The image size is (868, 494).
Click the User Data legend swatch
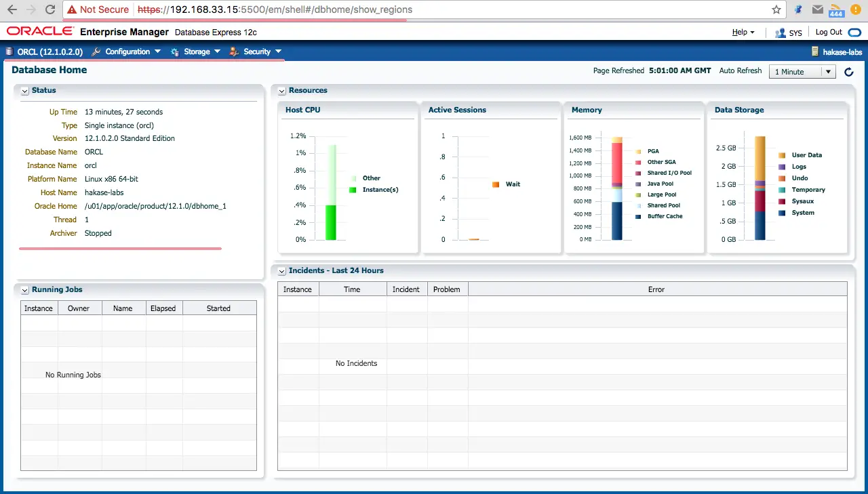click(783, 155)
